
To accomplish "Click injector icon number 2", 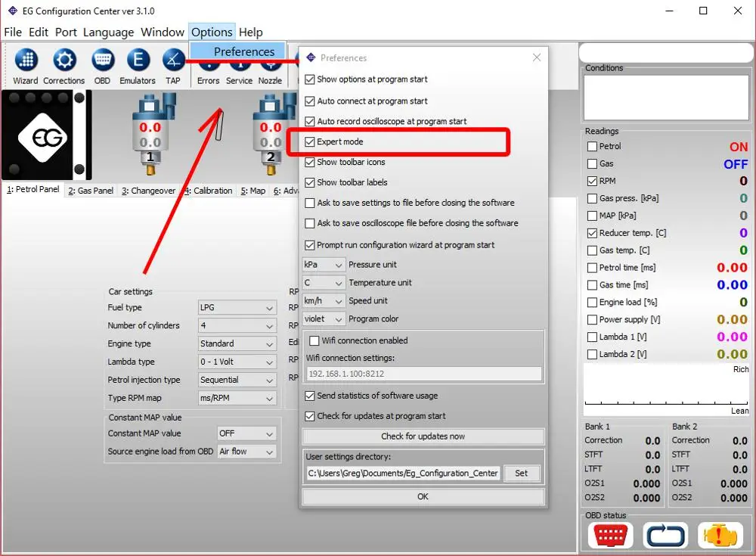I will click(273, 134).
